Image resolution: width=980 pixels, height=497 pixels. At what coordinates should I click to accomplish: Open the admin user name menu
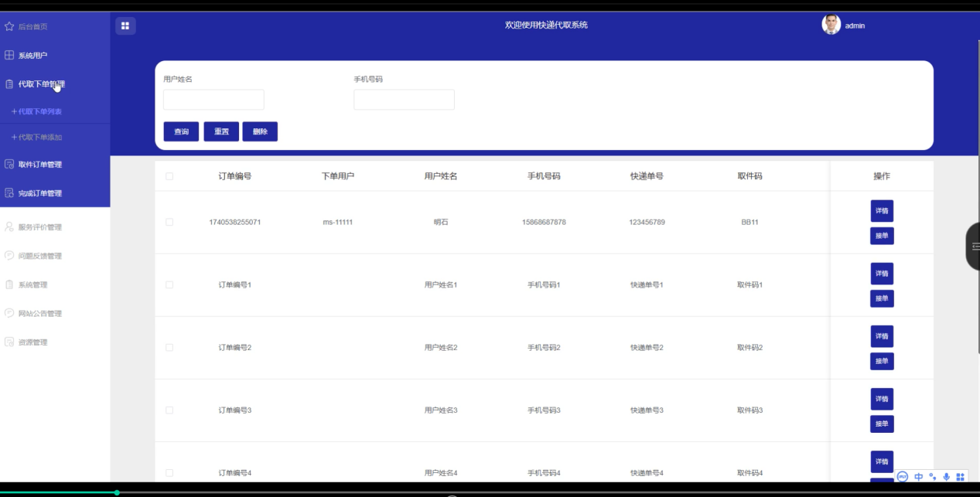point(855,26)
